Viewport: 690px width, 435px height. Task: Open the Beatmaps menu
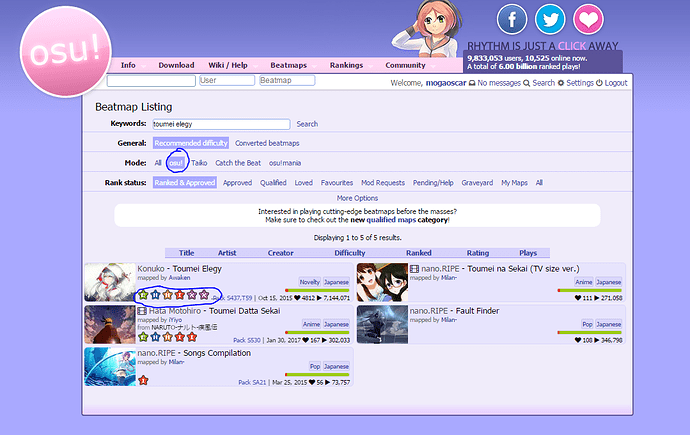point(289,65)
